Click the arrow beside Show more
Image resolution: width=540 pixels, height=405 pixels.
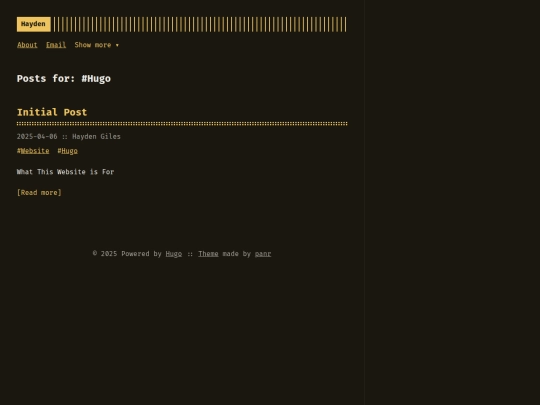117,45
